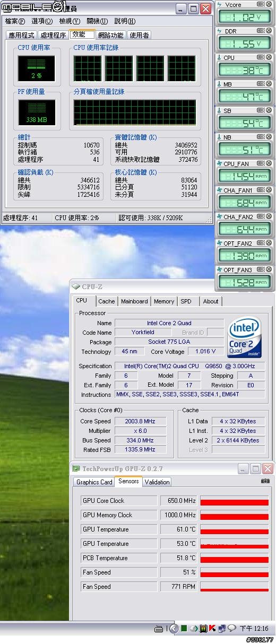276x644 pixels.
Task: Click the CPU usage 2 % gauge
Action: coord(36,68)
